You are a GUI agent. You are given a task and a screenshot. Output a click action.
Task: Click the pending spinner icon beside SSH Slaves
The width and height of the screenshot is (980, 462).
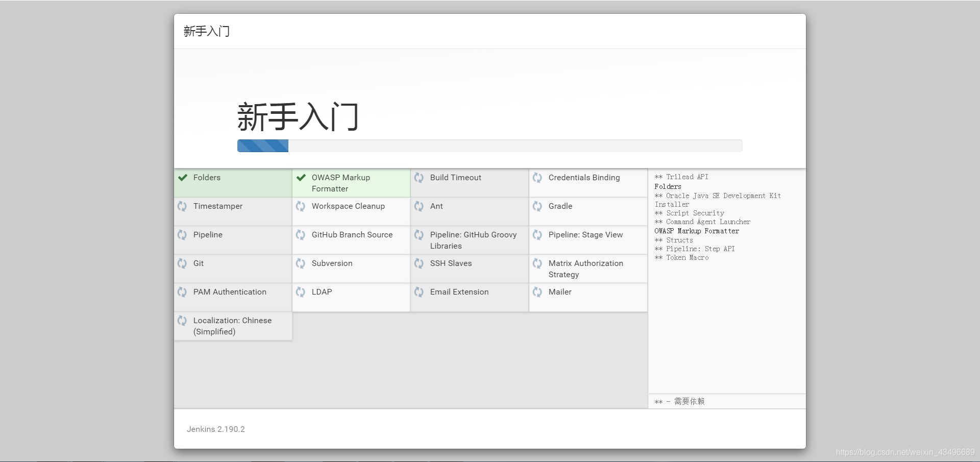(419, 263)
